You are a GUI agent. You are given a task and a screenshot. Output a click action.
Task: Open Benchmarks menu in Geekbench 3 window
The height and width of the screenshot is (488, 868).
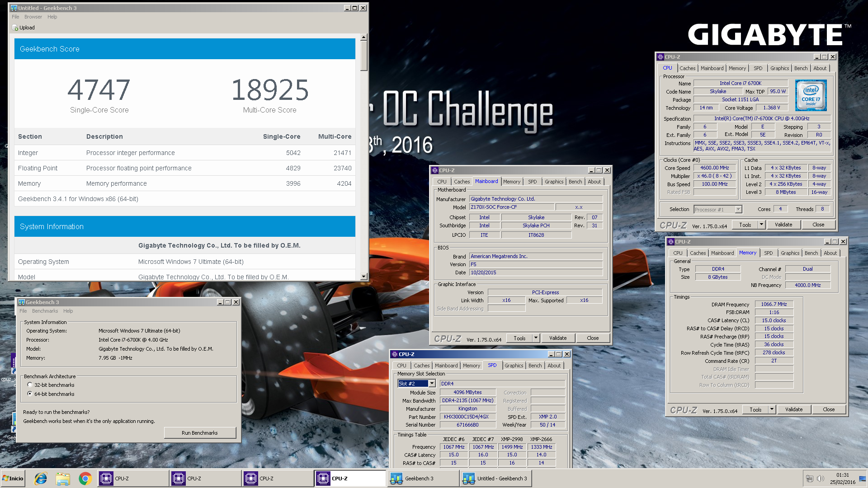[45, 311]
